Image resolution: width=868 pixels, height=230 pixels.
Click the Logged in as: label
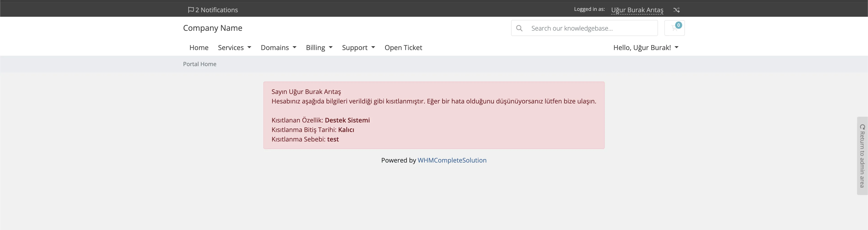(589, 10)
